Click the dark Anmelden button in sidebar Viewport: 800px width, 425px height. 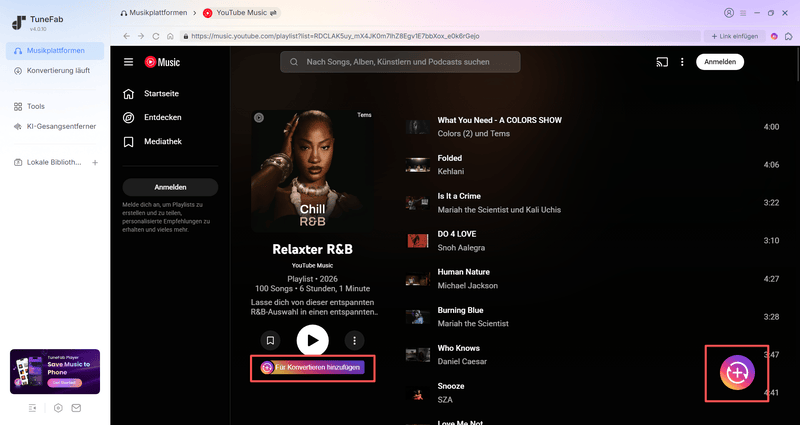[170, 187]
